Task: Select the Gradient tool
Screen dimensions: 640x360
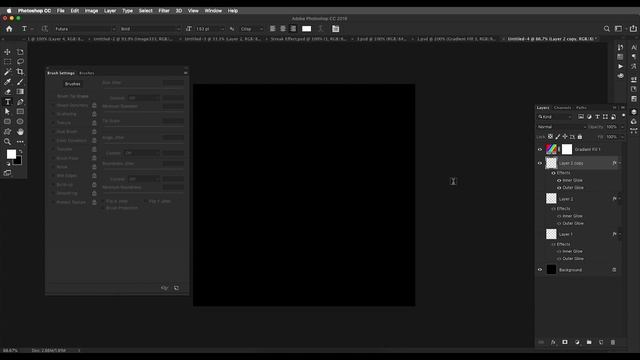Action: click(20, 92)
